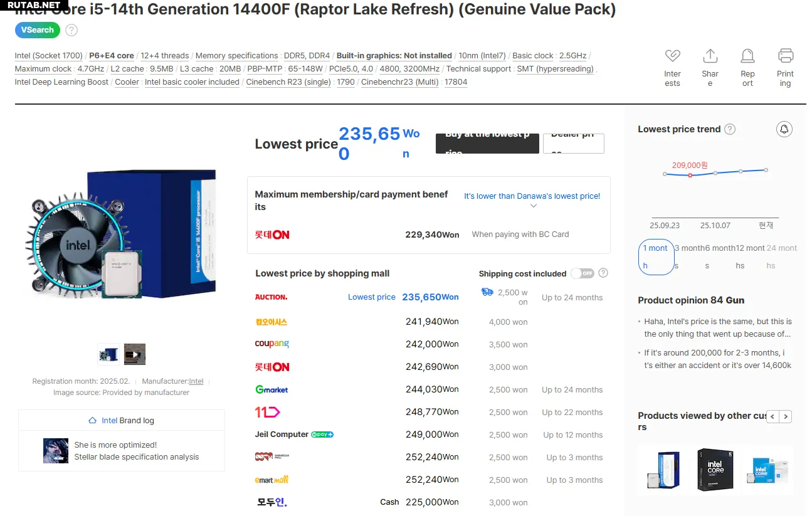The height and width of the screenshot is (516, 812).
Task: Click help icon beside Lowest price trend
Action: pyautogui.click(x=730, y=129)
